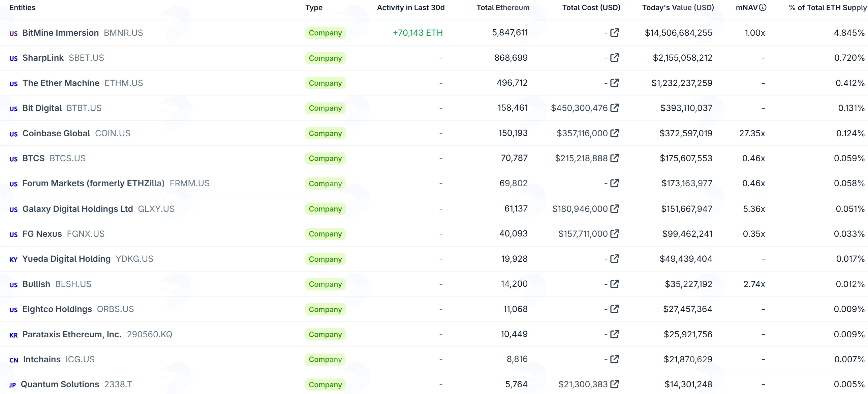This screenshot has height=394, width=868.
Task: Open Bit Digital cost source link icon
Action: (x=615, y=108)
